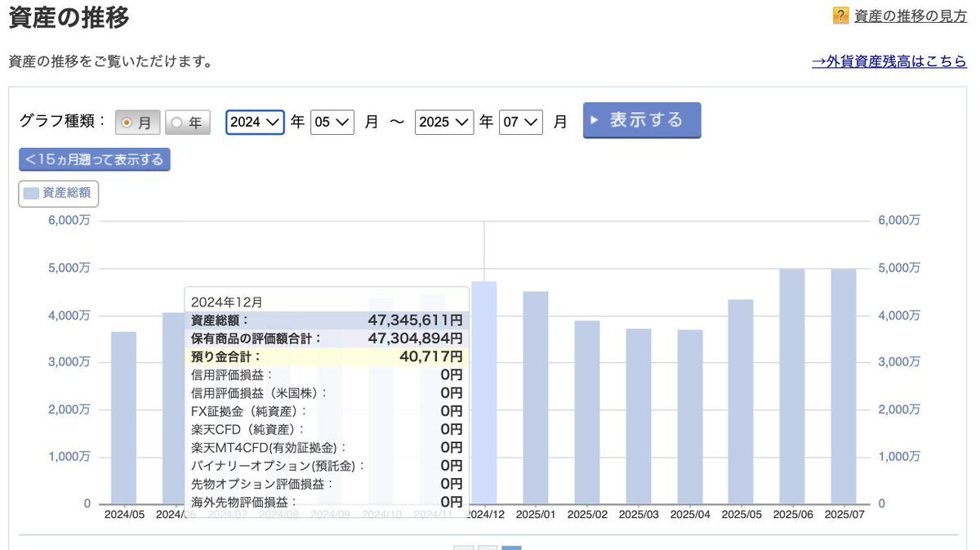Follow the 外貨資産残高はこちら link
Screen dimensions: 980x550
pos(889,61)
